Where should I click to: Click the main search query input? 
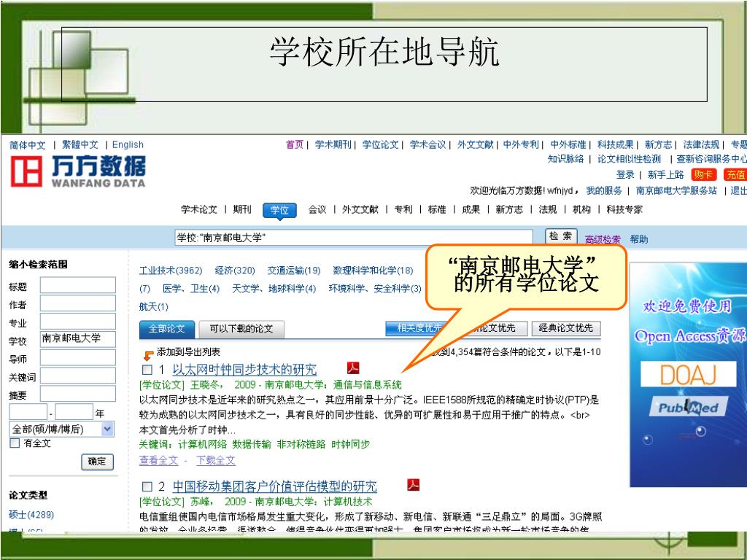coord(354,237)
